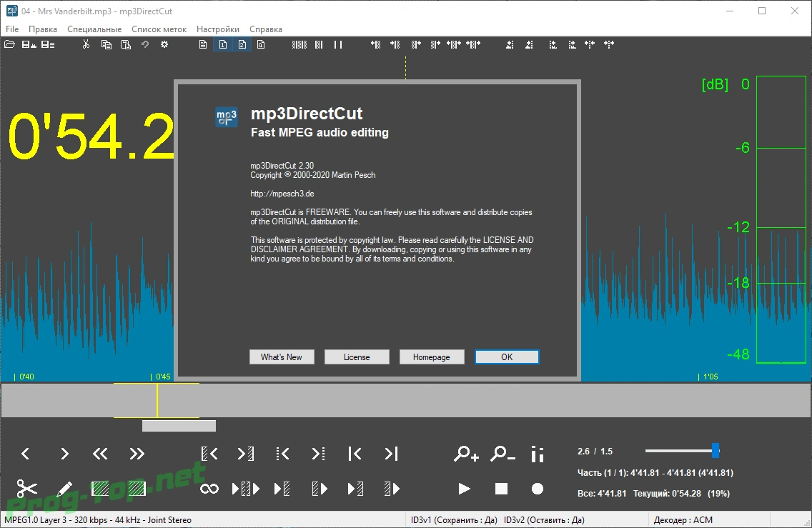
Task: Open the Правка menu
Action: (x=42, y=29)
